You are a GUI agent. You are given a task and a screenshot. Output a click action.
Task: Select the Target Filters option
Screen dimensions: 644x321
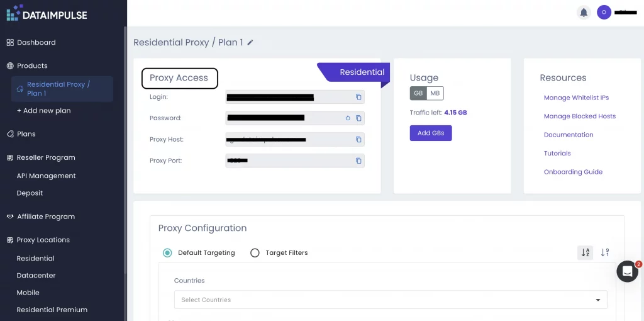[x=255, y=253]
